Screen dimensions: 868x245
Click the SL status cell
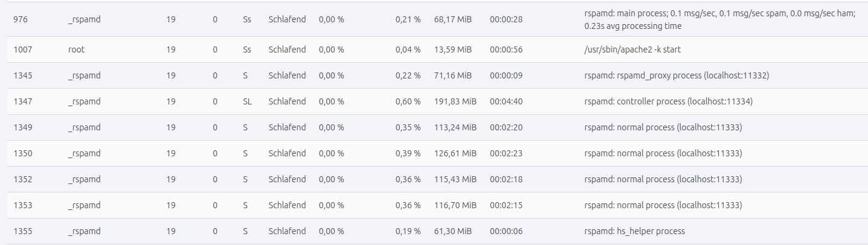247,101
